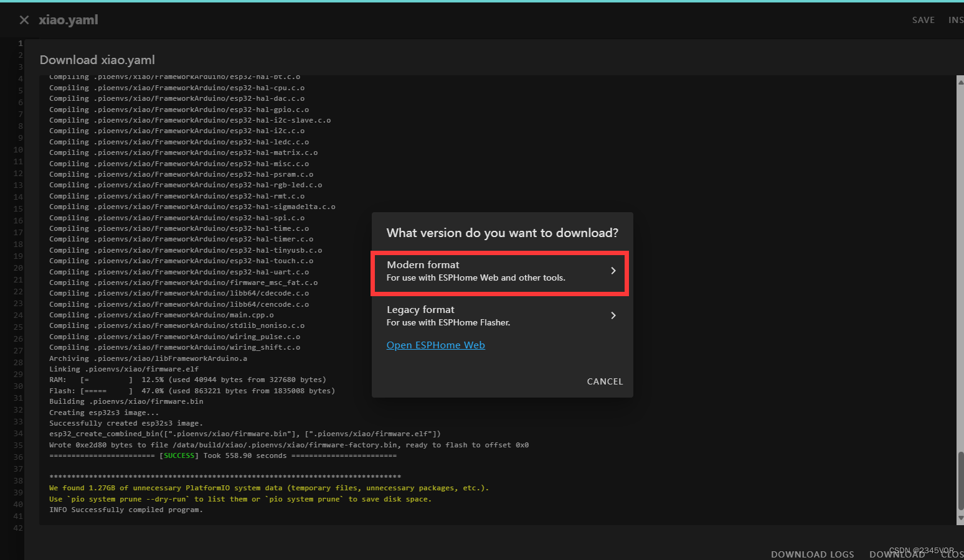This screenshot has height=560, width=964.
Task: Click chevron arrow beside Modern format
Action: (613, 271)
